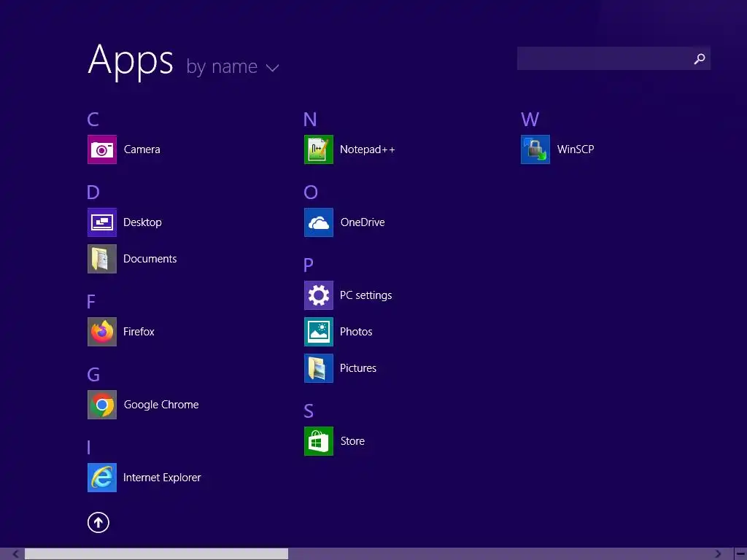Go back to Start with the up arrow
This screenshot has width=747, height=560.
tap(98, 522)
